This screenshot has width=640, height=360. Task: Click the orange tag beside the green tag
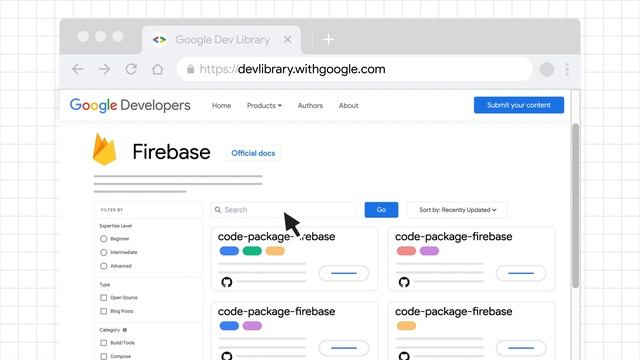(275, 251)
